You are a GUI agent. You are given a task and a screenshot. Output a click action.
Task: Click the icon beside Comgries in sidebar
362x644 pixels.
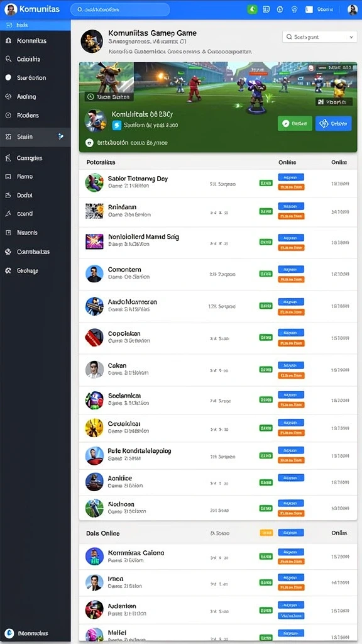pyautogui.click(x=8, y=158)
